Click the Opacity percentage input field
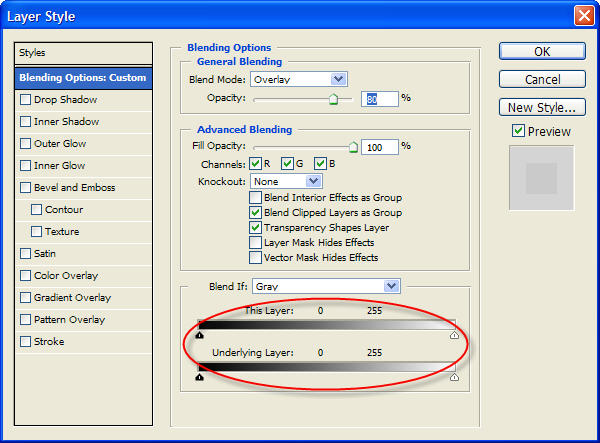 click(x=381, y=99)
